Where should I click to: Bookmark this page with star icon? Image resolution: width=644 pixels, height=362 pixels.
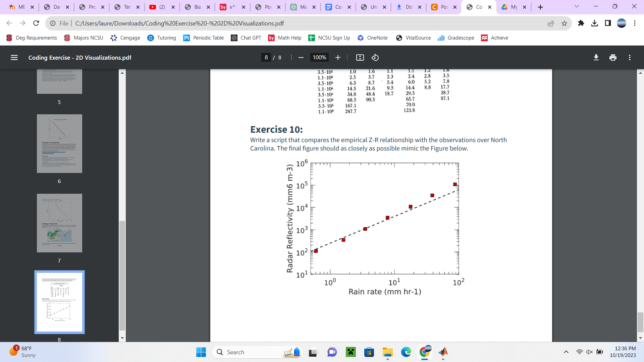pyautogui.click(x=564, y=23)
